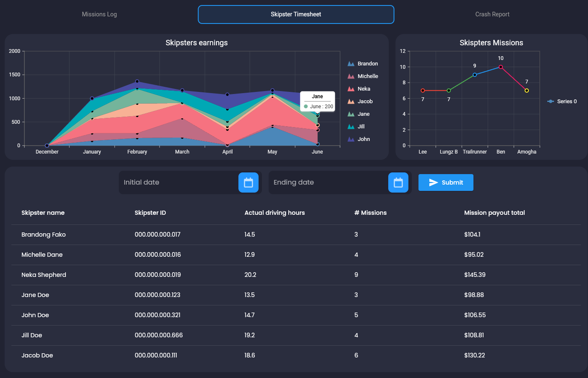Click Trailrunner's data point showing 9

click(x=475, y=75)
